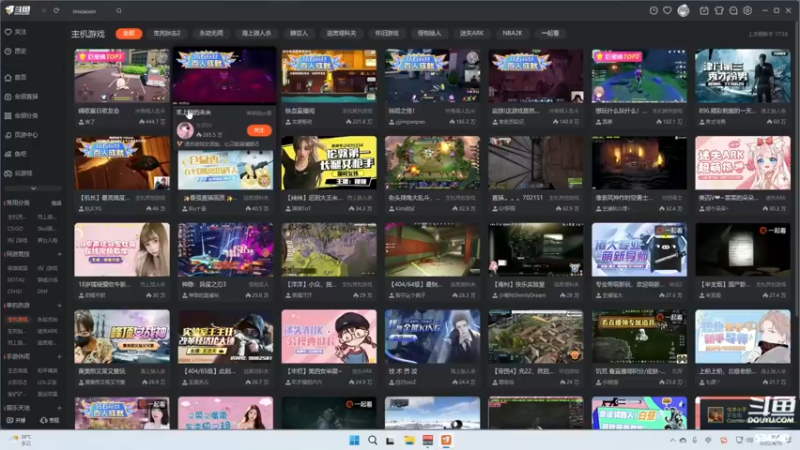The width and height of the screenshot is (800, 450).
Task: Select DOTA2 in sidebar categories
Action: pyautogui.click(x=16, y=280)
